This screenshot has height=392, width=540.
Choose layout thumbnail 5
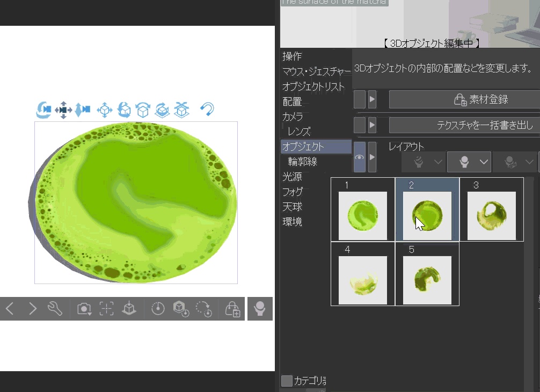click(x=427, y=274)
